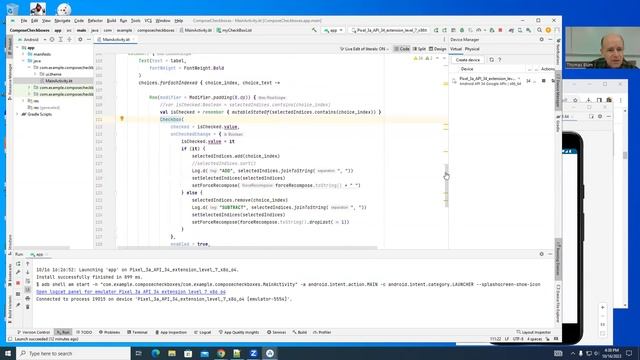
Task: Click Windows taskbar search box
Action: tap(74, 353)
